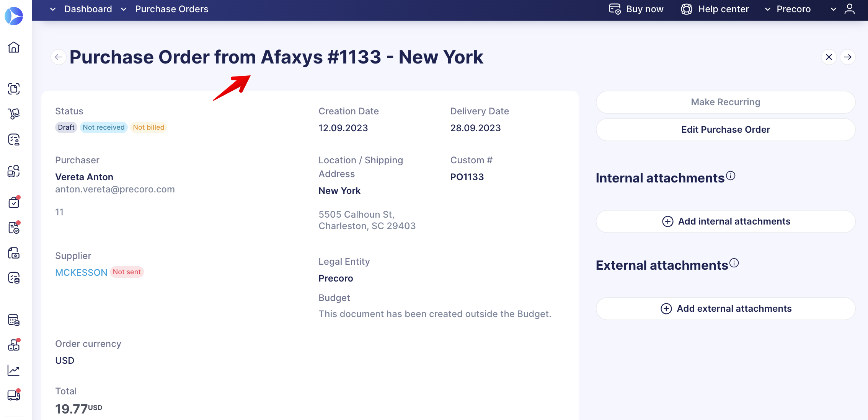This screenshot has height=420, width=868.
Task: Click Edit Purchase Order button
Action: click(x=725, y=130)
